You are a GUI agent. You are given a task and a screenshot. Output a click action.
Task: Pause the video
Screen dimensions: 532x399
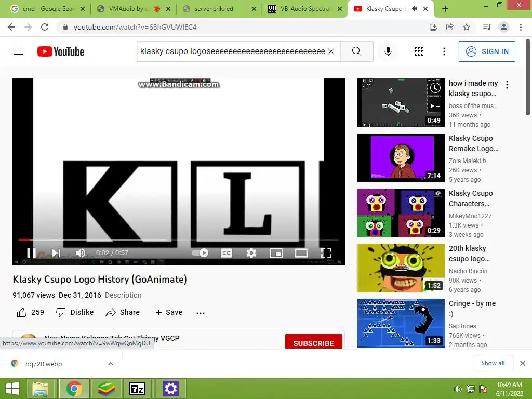[x=31, y=253]
